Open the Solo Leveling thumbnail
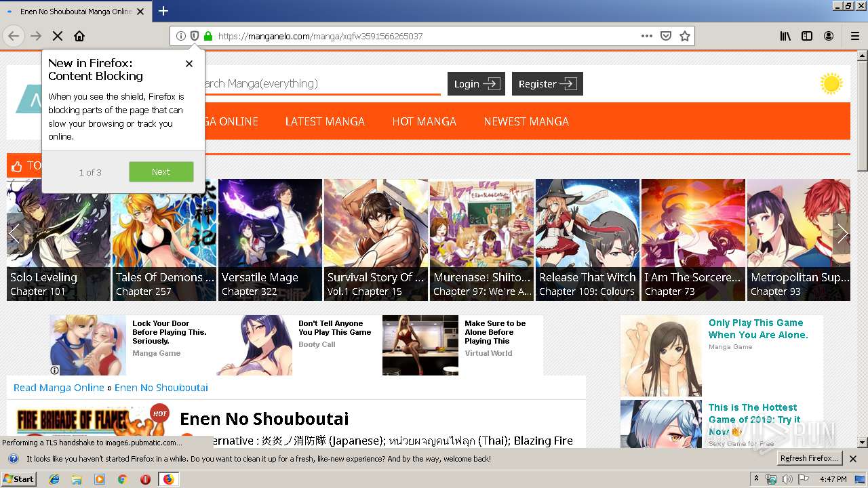The width and height of the screenshot is (868, 488). point(58,240)
